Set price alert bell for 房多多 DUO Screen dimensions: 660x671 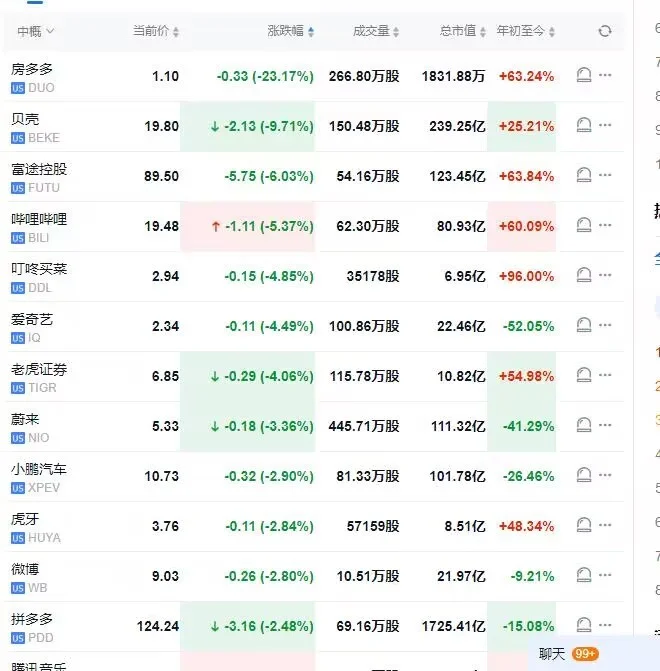coord(584,76)
